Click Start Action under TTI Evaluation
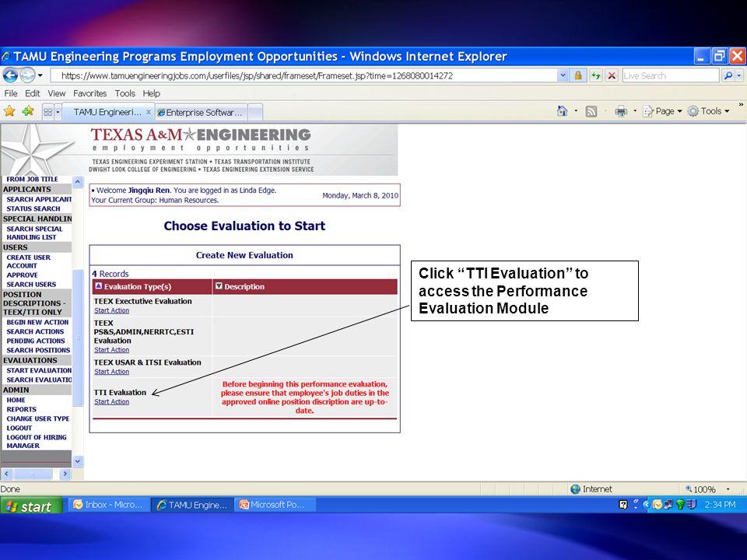The image size is (747, 560). click(111, 401)
